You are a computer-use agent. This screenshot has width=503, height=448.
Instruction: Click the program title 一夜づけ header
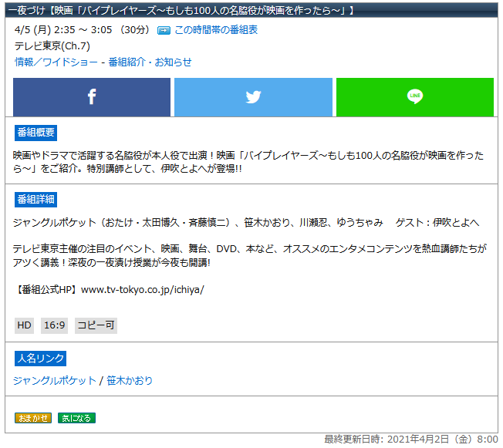181,10
